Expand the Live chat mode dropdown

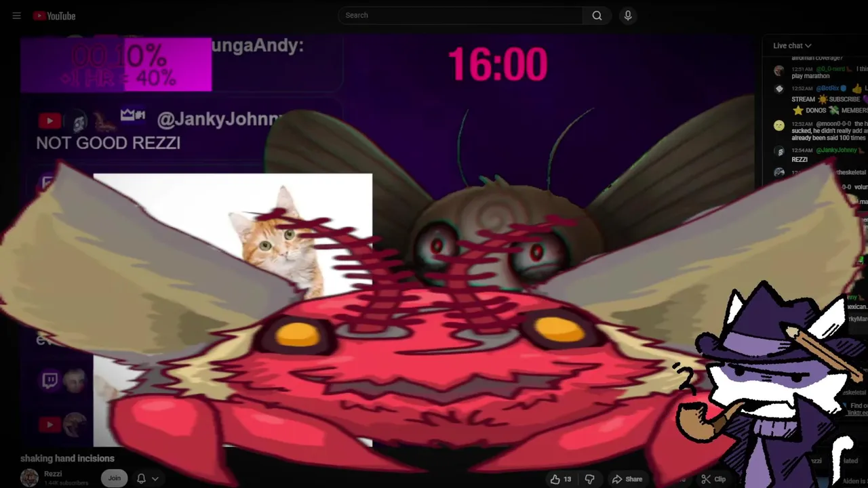792,45
